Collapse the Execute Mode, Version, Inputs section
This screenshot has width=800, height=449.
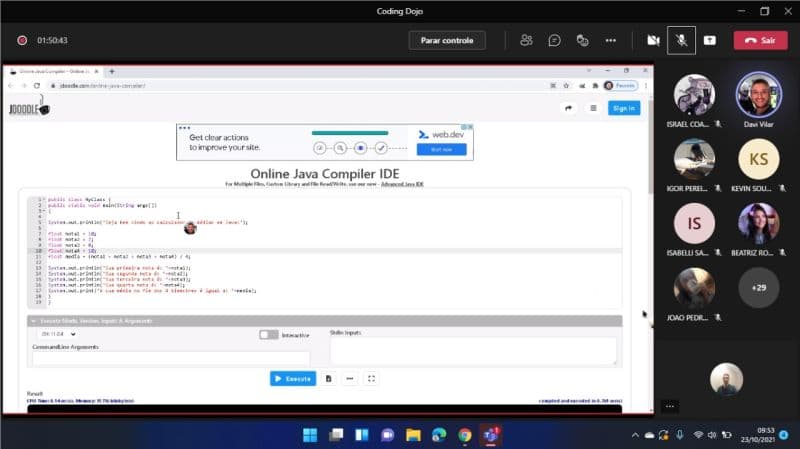point(34,321)
